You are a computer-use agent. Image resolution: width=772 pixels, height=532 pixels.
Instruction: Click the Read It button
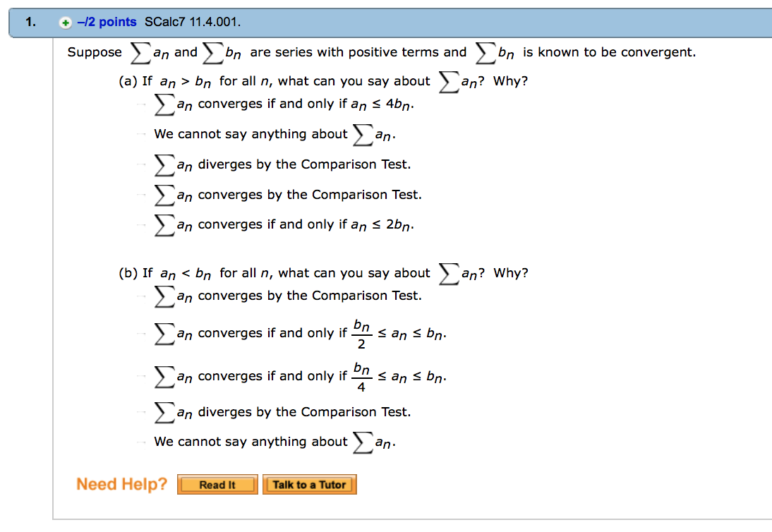(x=217, y=484)
